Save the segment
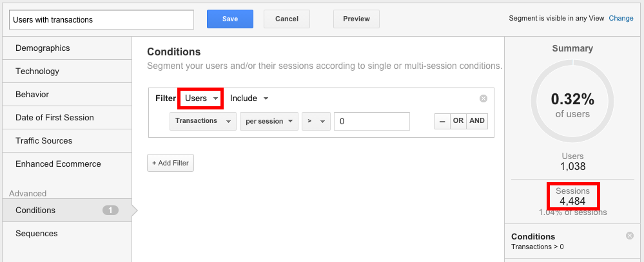The image size is (644, 262). coord(230,19)
